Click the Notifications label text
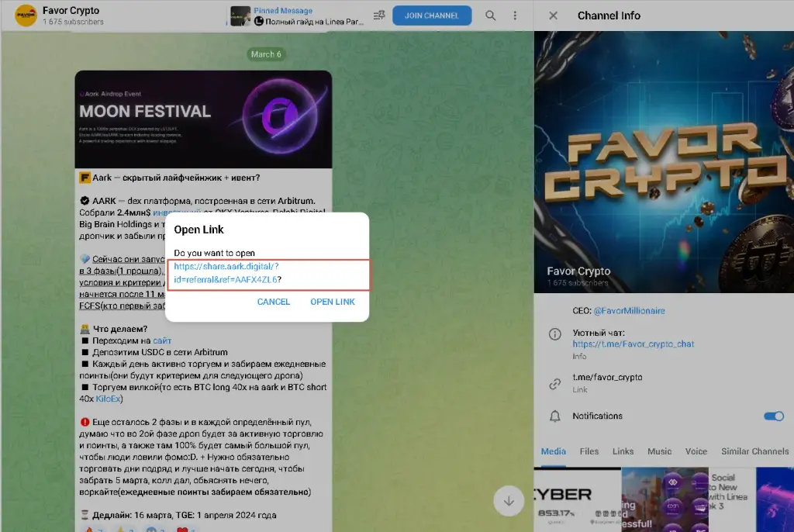794x532 pixels. click(597, 416)
